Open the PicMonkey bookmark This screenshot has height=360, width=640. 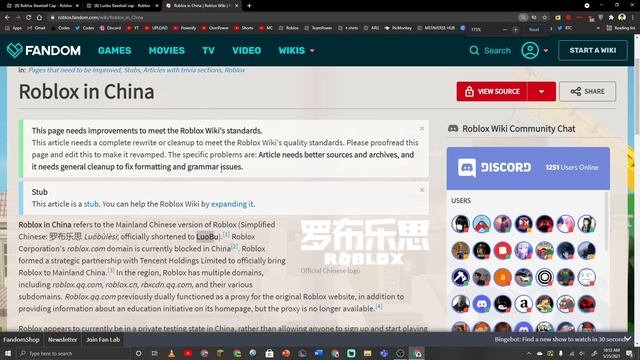tap(398, 28)
